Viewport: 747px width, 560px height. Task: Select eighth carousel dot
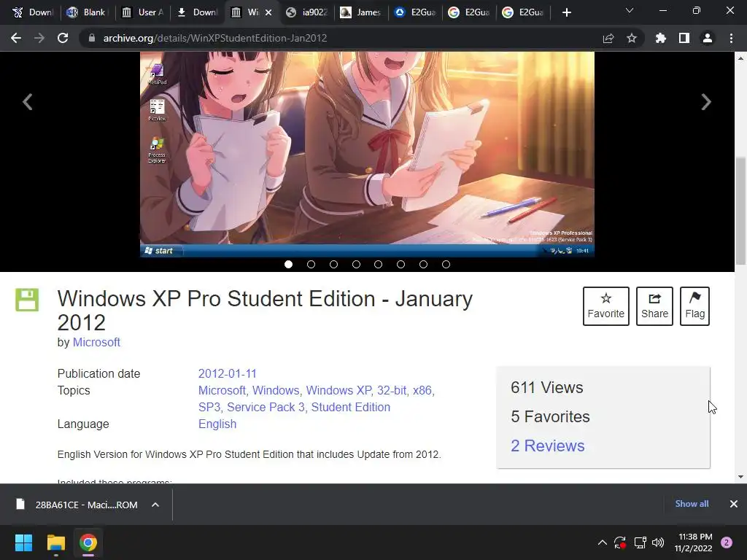click(446, 264)
